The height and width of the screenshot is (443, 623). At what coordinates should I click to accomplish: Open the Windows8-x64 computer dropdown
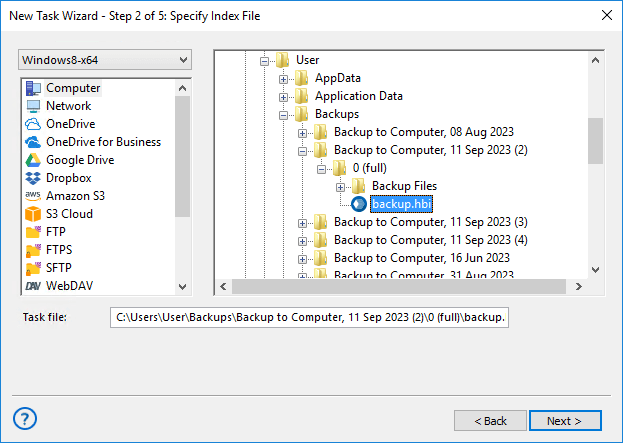pyautogui.click(x=105, y=60)
